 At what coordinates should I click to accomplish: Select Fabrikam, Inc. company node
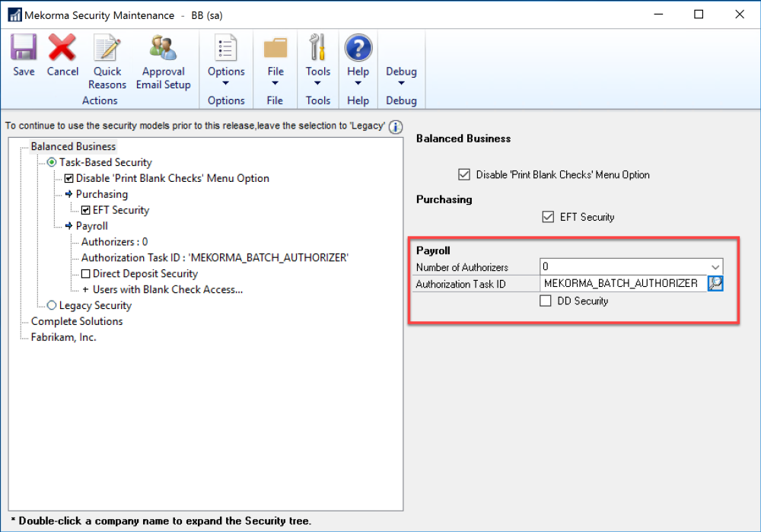pos(64,337)
